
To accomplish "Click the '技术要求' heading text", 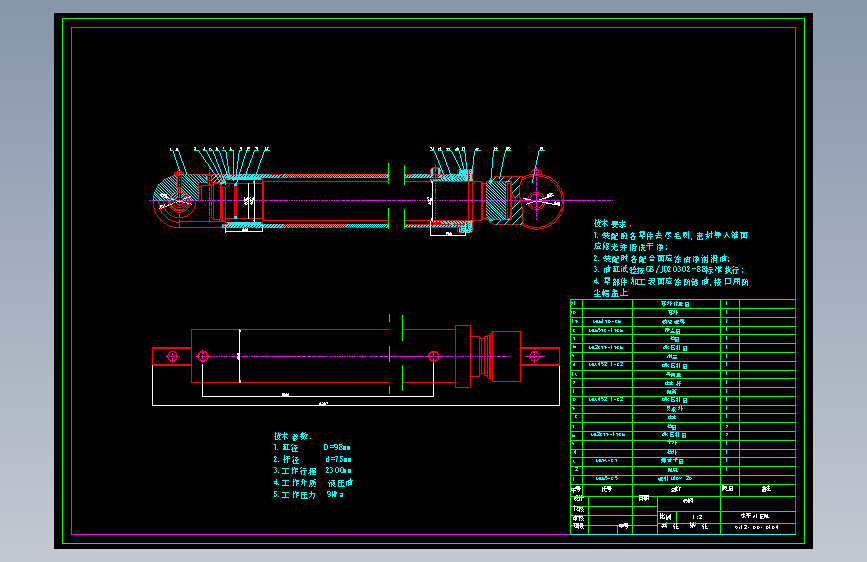I will coord(612,223).
